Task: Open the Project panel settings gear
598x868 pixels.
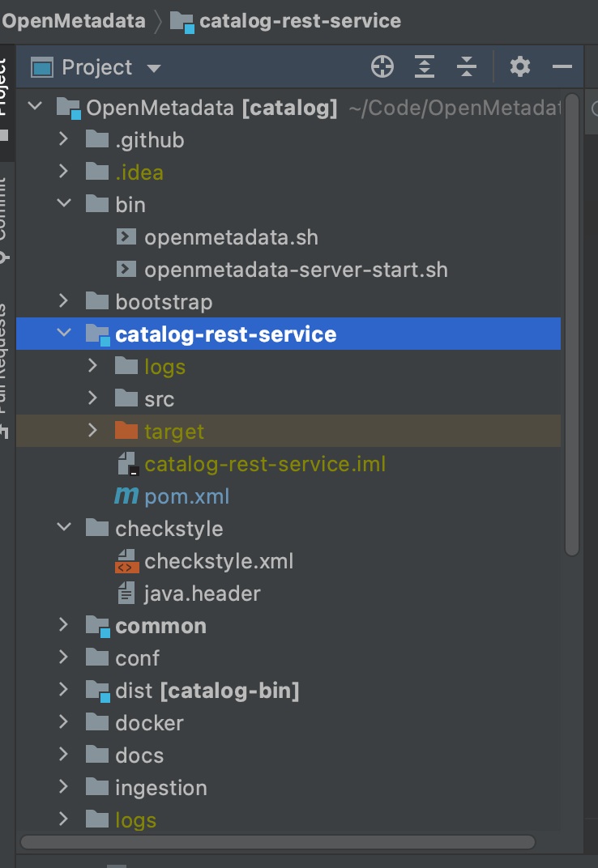Action: pyautogui.click(x=519, y=67)
